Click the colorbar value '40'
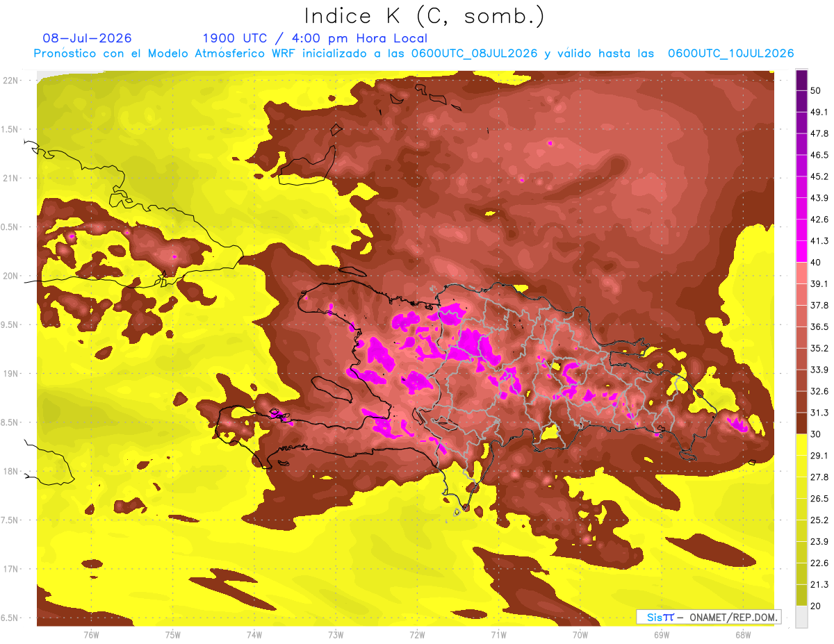 pyautogui.click(x=816, y=263)
